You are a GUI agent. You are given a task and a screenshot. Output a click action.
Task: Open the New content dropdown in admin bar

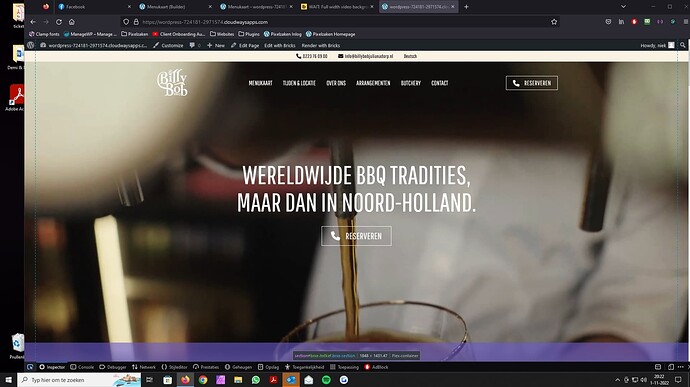(216, 45)
